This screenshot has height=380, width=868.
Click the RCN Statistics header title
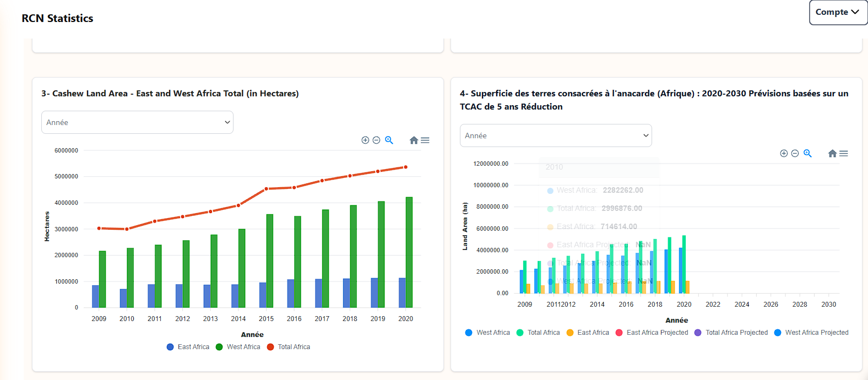(x=57, y=18)
